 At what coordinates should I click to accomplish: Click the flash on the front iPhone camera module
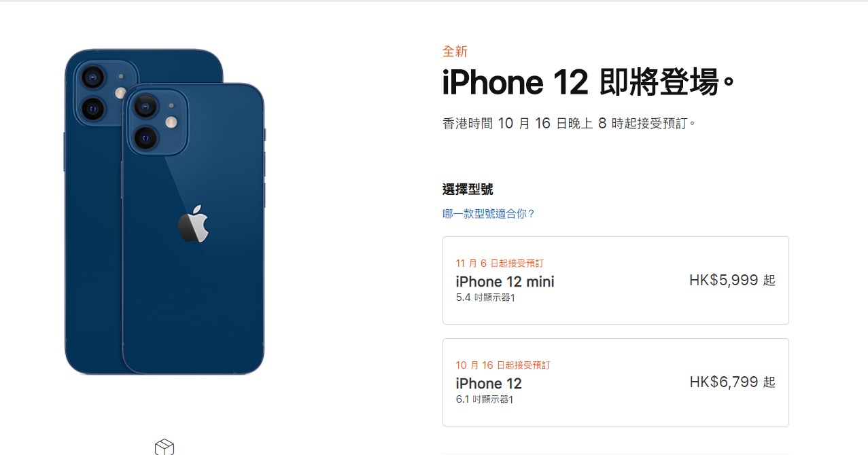(171, 122)
